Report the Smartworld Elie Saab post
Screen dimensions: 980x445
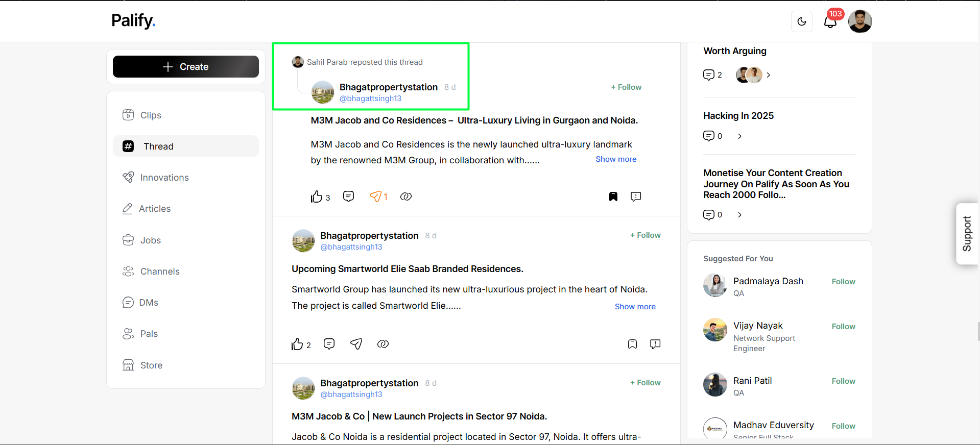[655, 344]
